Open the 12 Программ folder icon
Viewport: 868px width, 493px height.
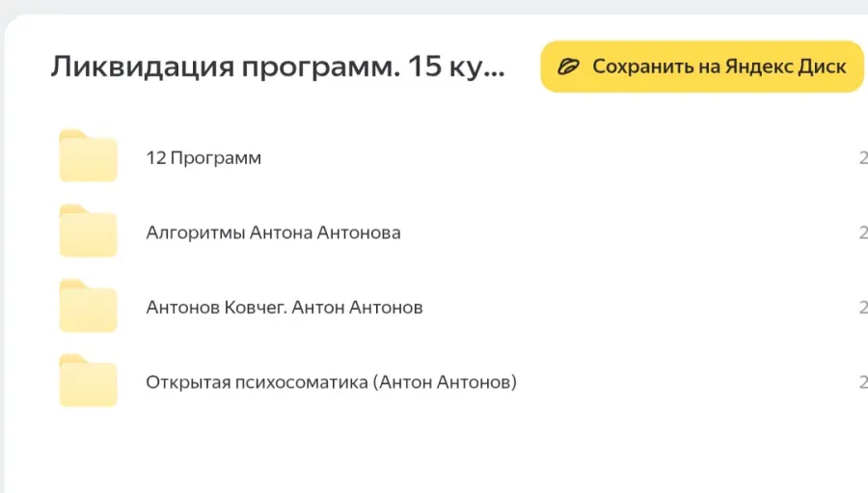(x=88, y=157)
